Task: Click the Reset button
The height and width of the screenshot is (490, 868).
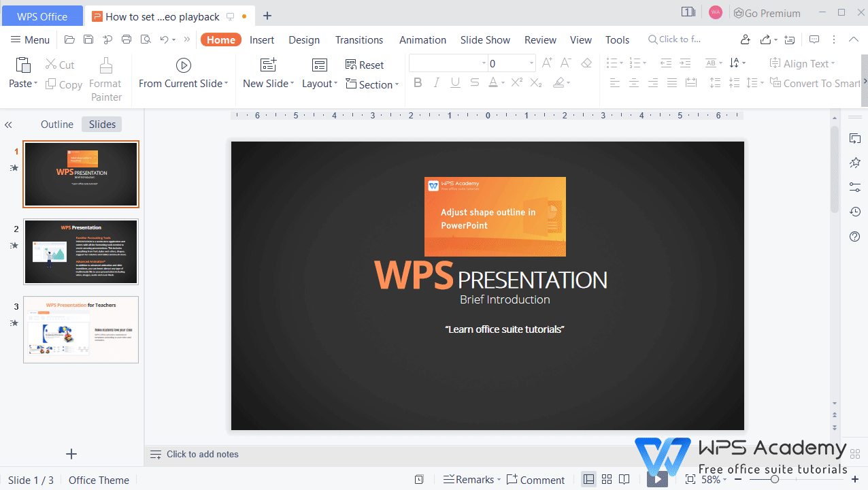Action: [x=365, y=65]
